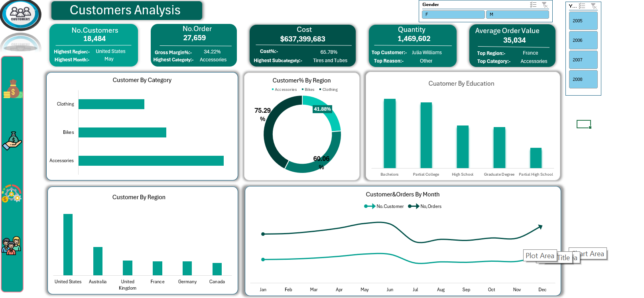
Task: Click the No.Customers KPI card
Action: tap(94, 45)
